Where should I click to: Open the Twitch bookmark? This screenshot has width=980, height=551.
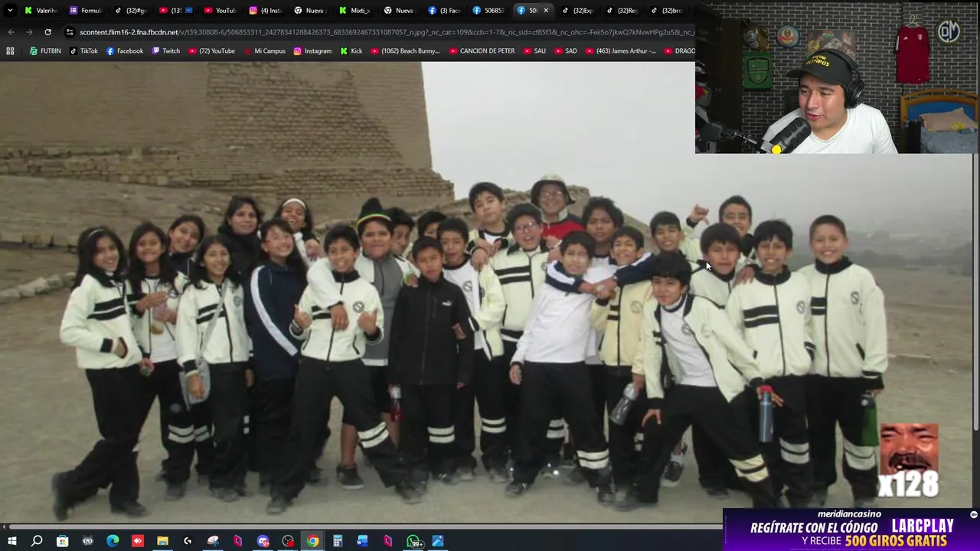[x=165, y=51]
